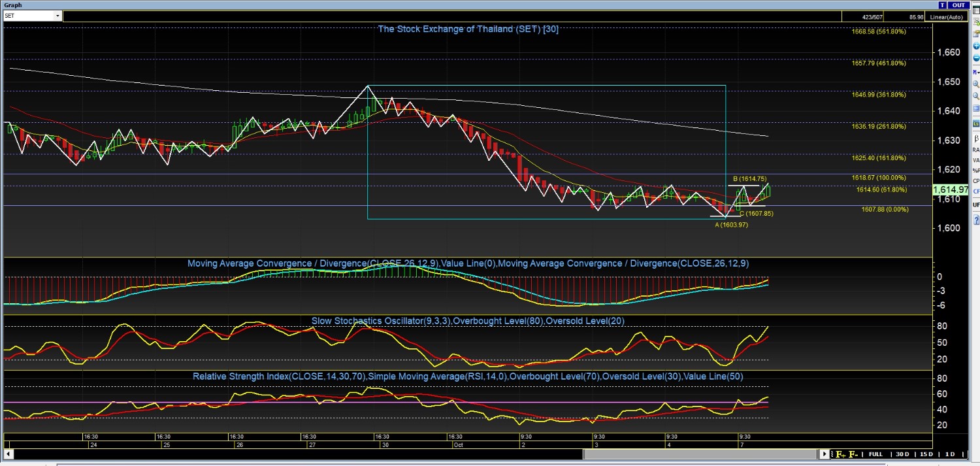
Task: Click the point label A (1603.97)
Action: point(731,225)
